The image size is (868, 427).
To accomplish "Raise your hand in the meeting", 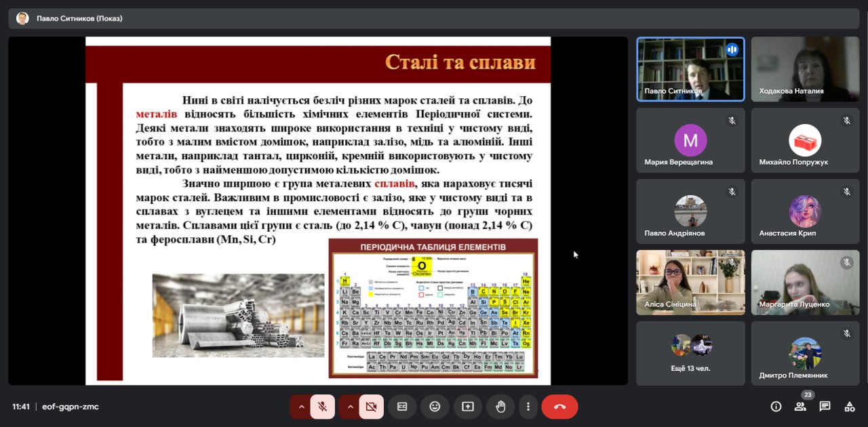I will pos(500,407).
